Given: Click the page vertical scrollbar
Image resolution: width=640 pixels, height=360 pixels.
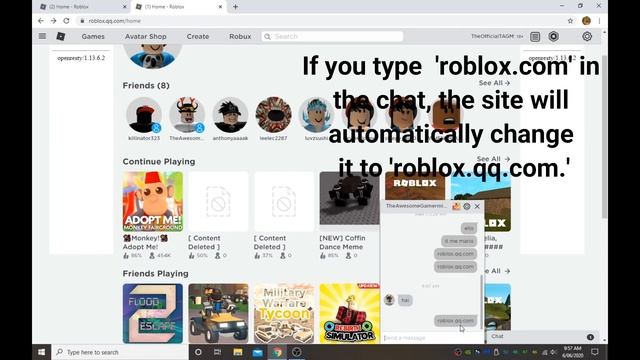Looking at the screenshot, I should [604, 137].
